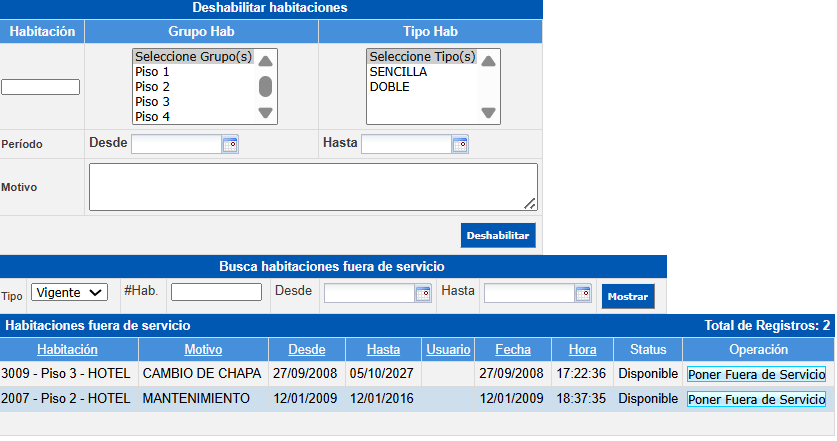Select DOBLE in the Tipo Hab list
Screen dimensions: 837x441
click(389, 87)
